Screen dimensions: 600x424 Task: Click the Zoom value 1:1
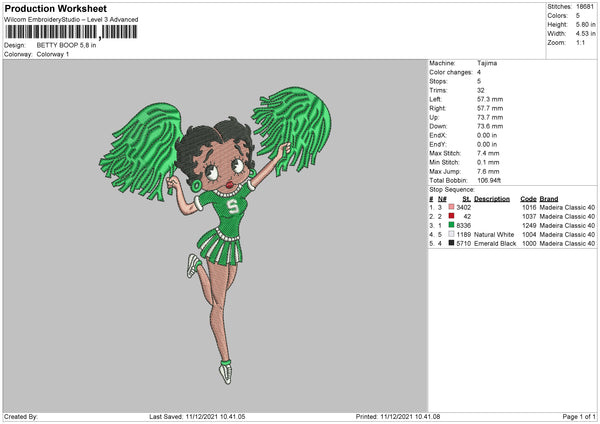pyautogui.click(x=580, y=43)
